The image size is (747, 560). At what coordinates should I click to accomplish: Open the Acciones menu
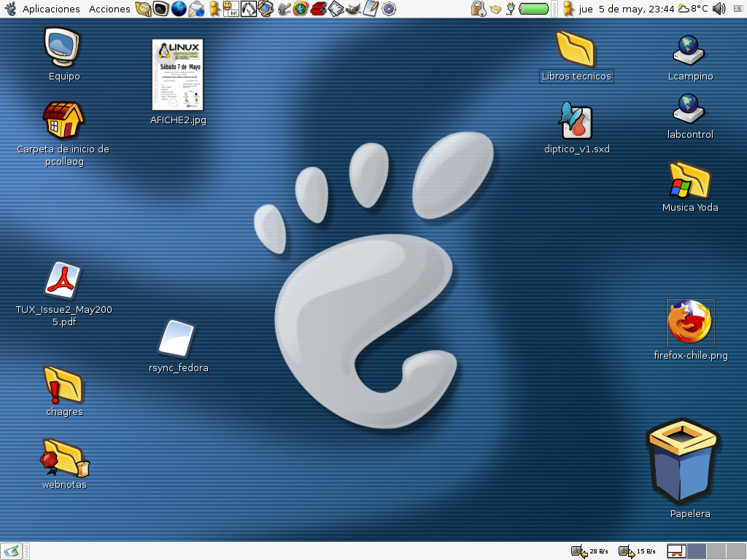point(109,9)
